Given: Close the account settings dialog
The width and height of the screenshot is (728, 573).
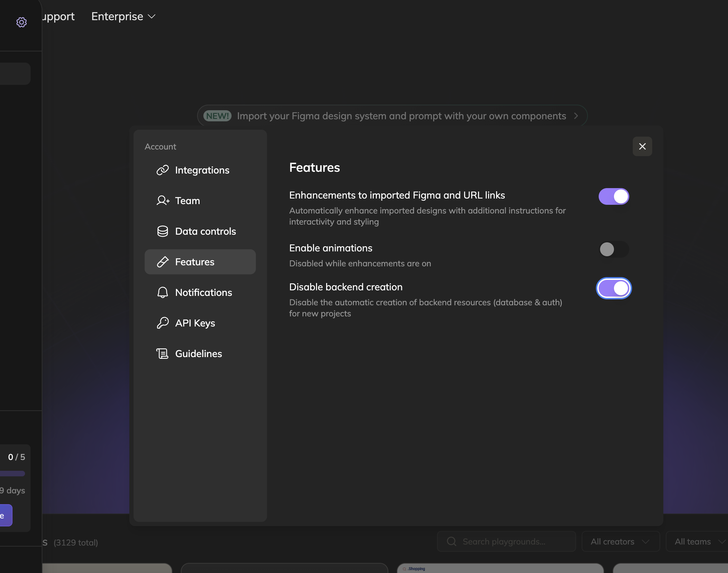Looking at the screenshot, I should pyautogui.click(x=642, y=146).
